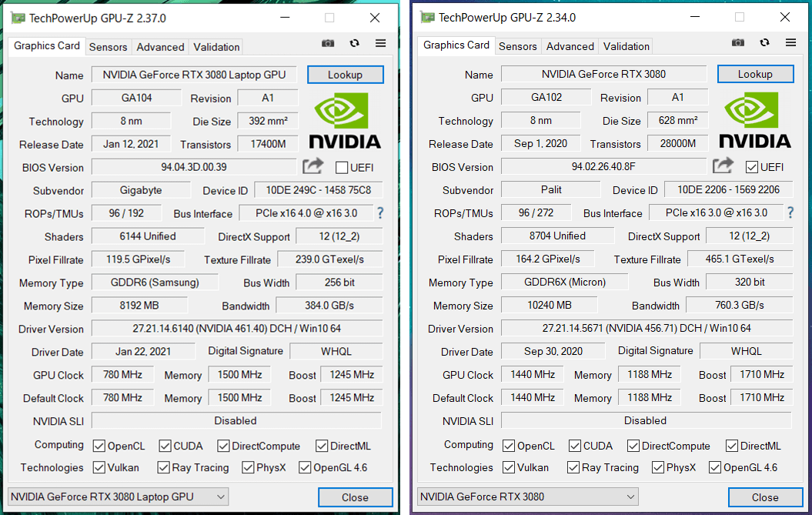Screen dimensions: 812x515
Task: Select Graphics Card tab in GPU-Z 2.34.0
Action: [456, 45]
